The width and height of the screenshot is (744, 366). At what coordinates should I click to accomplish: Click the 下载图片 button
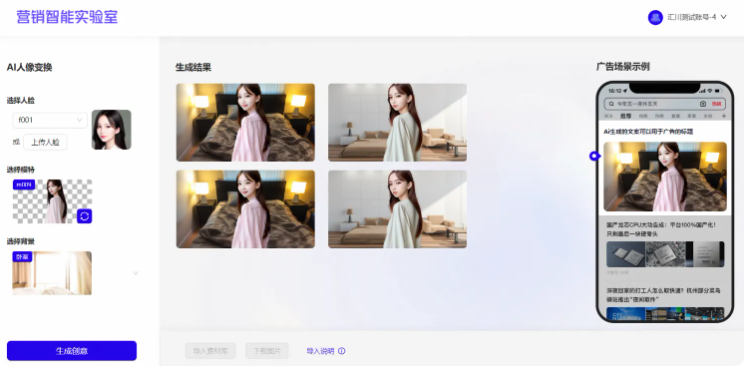tap(267, 351)
